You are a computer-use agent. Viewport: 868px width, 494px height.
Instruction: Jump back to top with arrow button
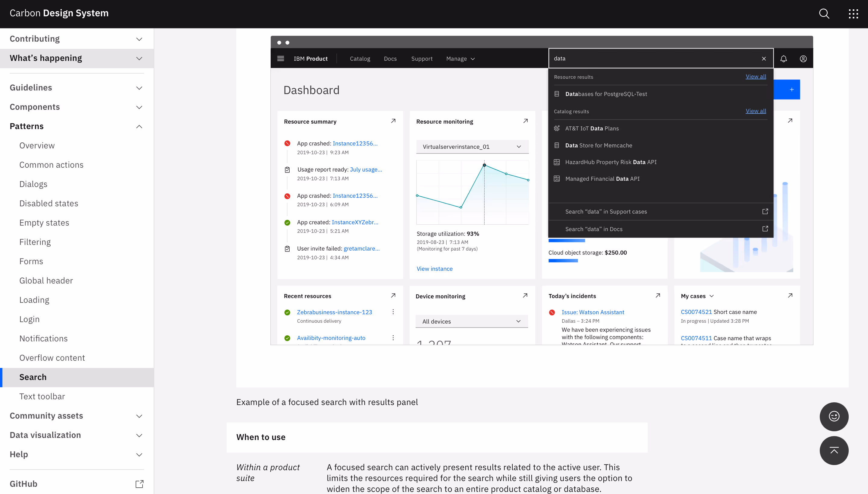[x=834, y=450]
